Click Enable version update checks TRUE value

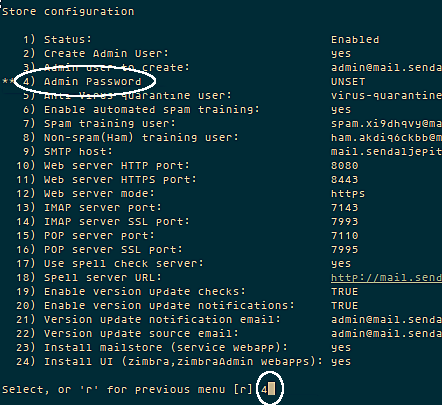pos(344,291)
